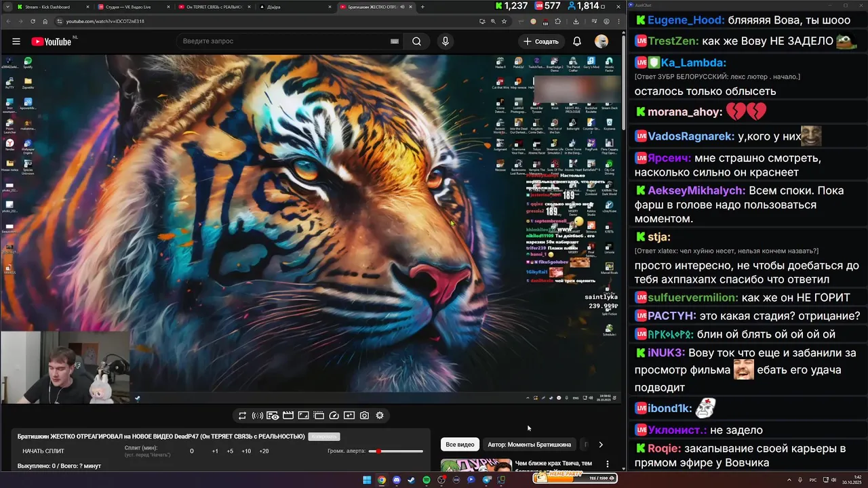Click the broadcast signal icon in player toolbar
868x488 pixels.
pos(257,415)
